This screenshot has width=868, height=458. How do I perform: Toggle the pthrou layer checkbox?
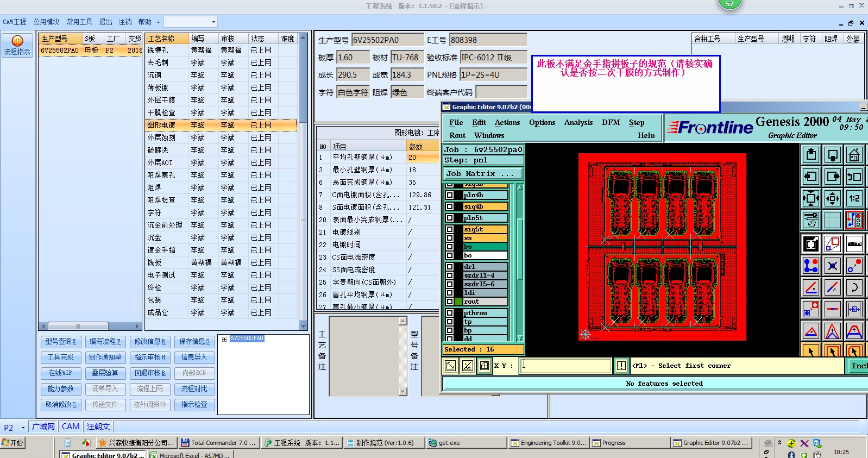pyautogui.click(x=450, y=313)
